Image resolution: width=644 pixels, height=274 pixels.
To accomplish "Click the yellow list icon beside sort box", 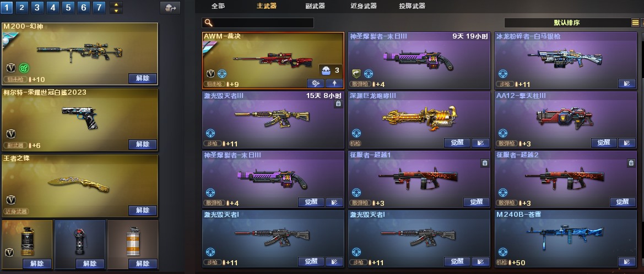I will point(635,23).
